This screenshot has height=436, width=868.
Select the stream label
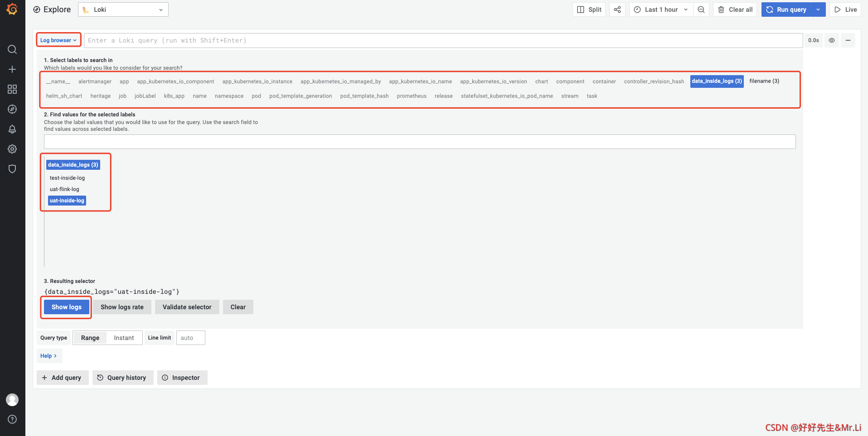(x=570, y=96)
